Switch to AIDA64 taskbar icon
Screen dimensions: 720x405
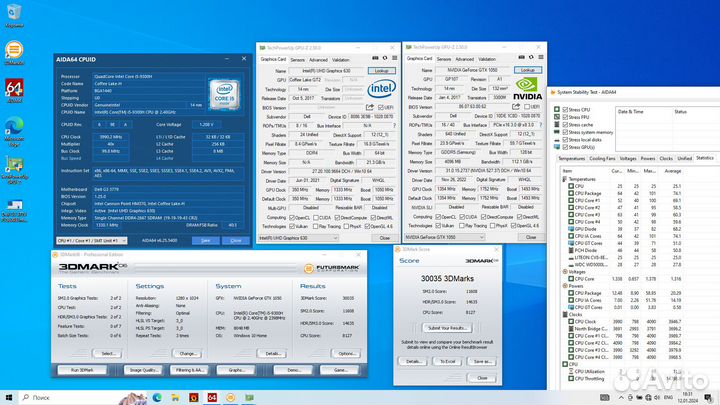click(212, 397)
